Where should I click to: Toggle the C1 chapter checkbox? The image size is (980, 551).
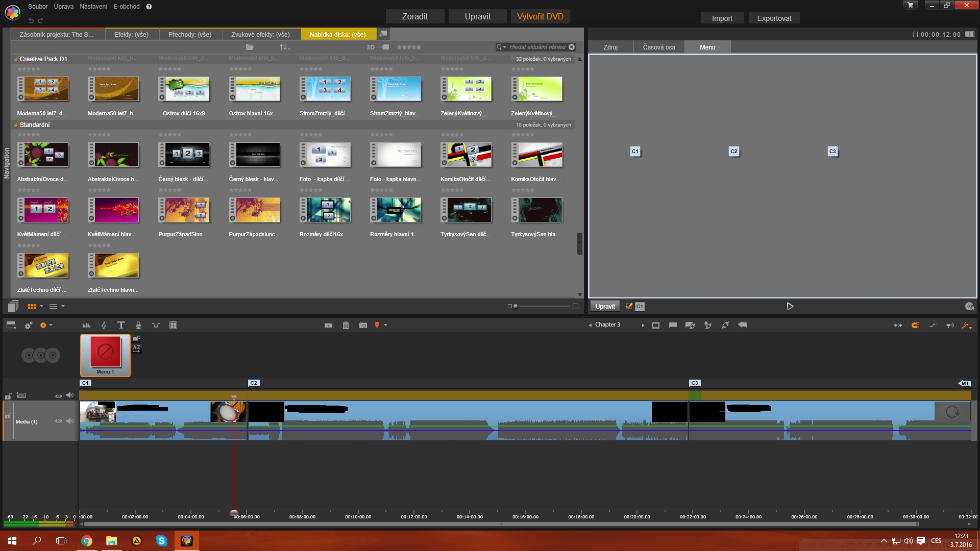click(629, 306)
